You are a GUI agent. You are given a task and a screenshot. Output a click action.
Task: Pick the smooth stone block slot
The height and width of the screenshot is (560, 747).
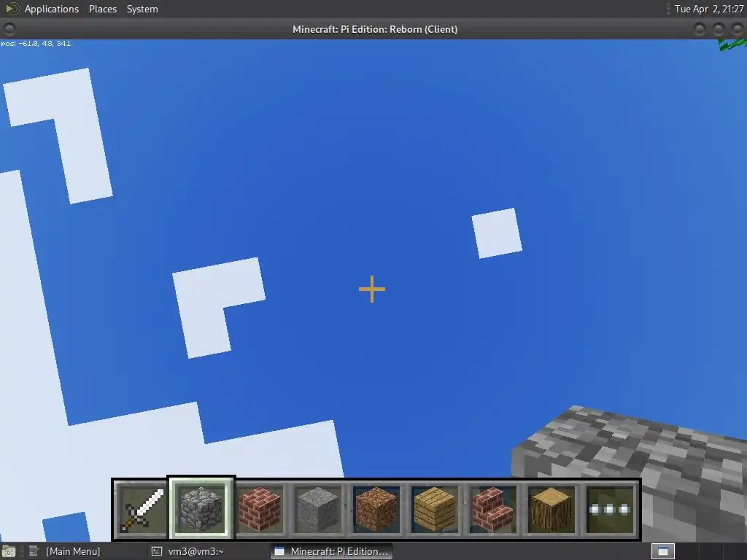coord(318,509)
